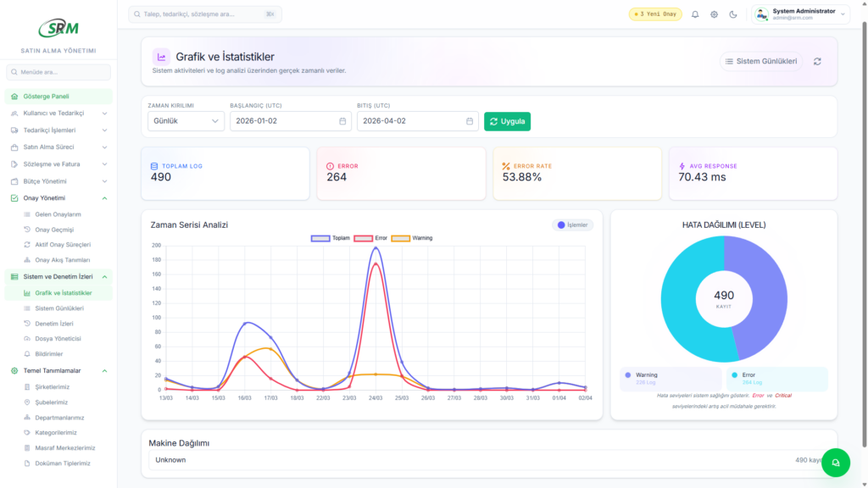Click the calendar icon in Bitiş field
868x488 pixels.
470,121
